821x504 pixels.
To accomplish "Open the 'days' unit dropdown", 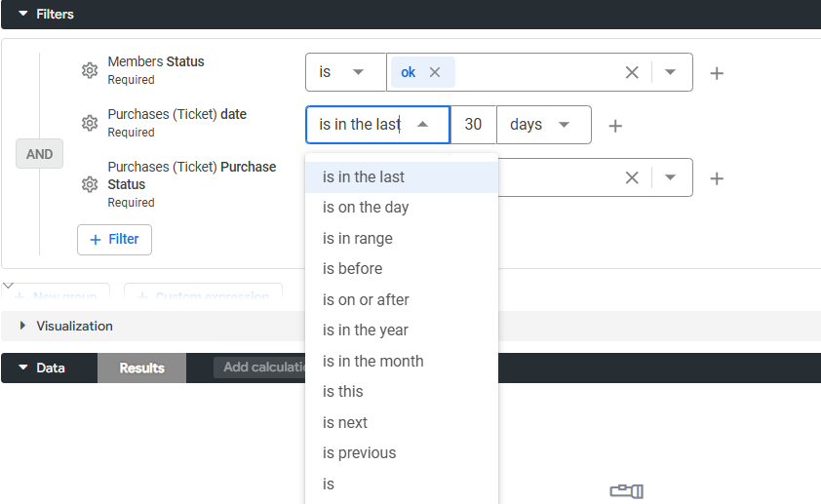I will 543,125.
